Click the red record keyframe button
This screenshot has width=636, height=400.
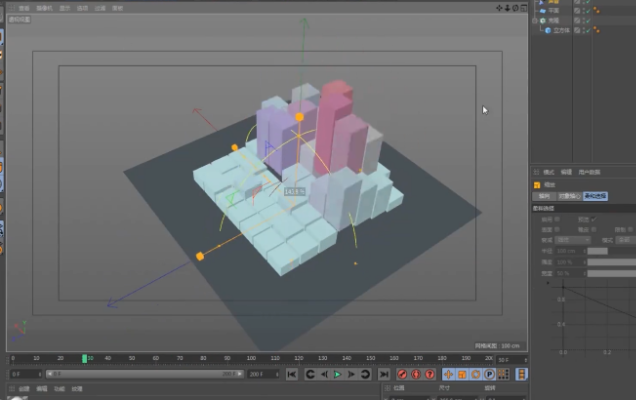402,374
